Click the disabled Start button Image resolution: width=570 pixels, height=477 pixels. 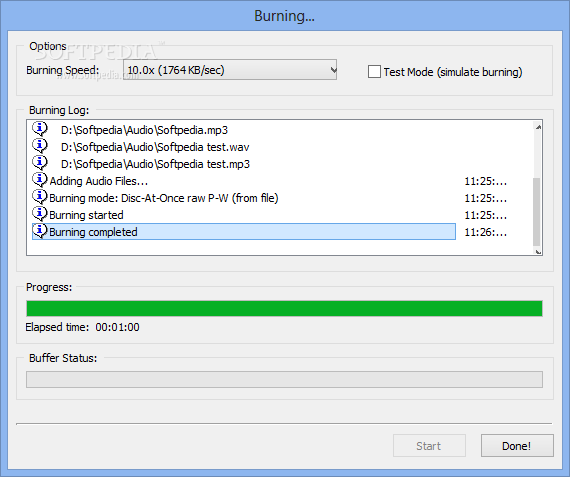tap(429, 445)
